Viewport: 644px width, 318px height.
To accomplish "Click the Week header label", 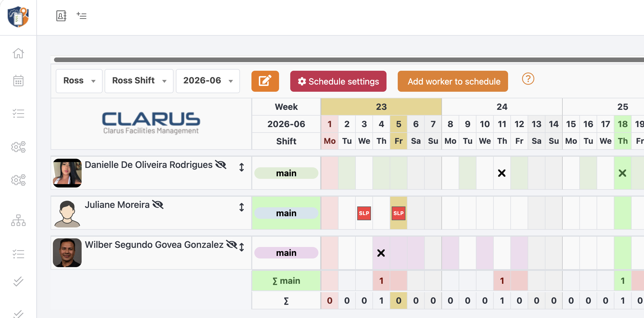I will click(286, 107).
